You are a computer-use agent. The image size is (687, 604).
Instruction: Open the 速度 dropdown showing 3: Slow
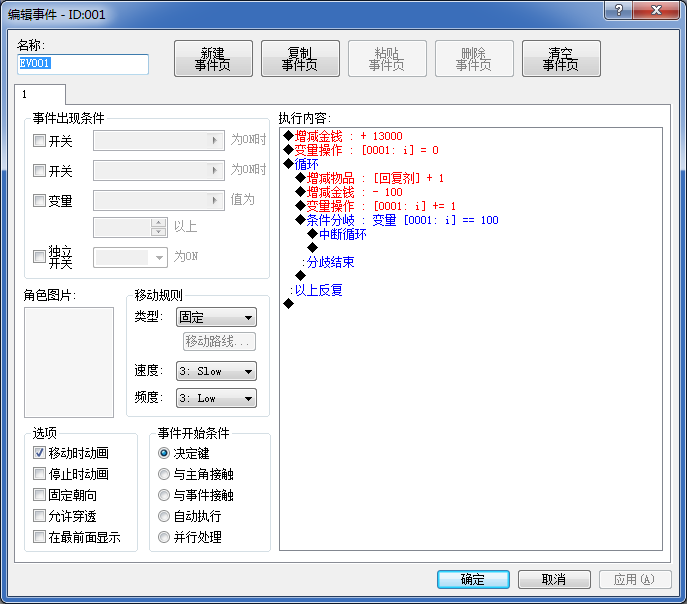pos(216,371)
